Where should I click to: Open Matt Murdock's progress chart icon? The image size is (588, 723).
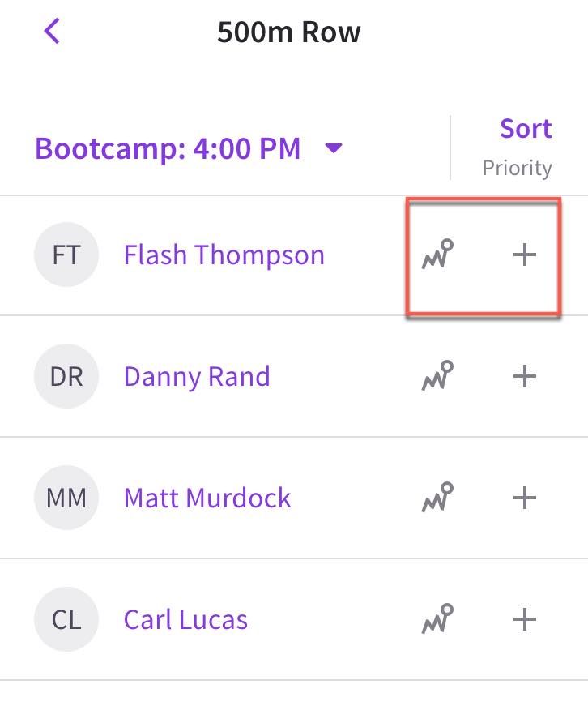click(x=437, y=497)
